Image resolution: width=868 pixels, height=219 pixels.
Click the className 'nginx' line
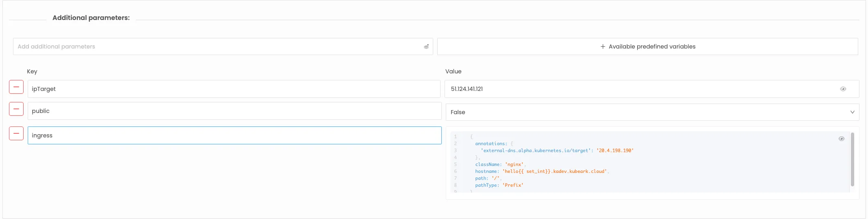click(500, 164)
